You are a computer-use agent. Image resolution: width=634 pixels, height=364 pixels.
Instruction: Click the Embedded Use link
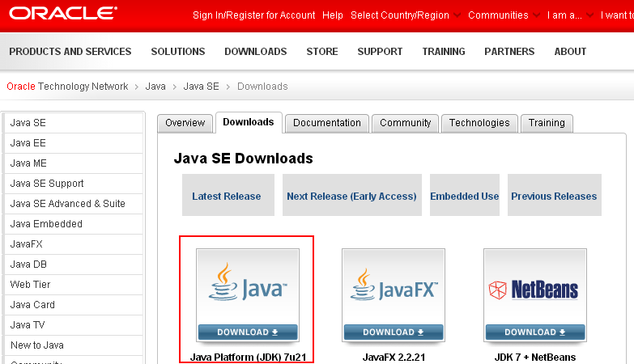(x=465, y=197)
